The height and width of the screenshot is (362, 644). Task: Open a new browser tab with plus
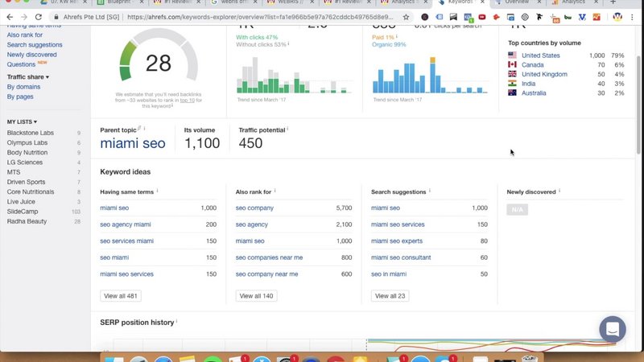(613, 2)
